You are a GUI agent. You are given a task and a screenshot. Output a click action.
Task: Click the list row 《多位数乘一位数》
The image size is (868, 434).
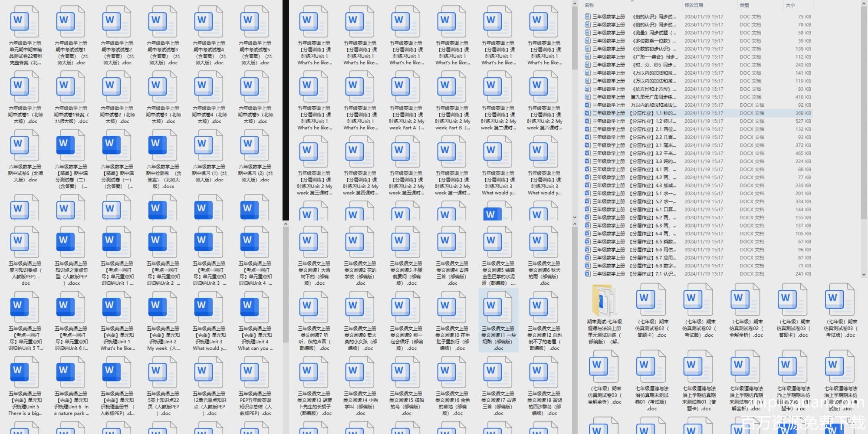[x=698, y=41]
